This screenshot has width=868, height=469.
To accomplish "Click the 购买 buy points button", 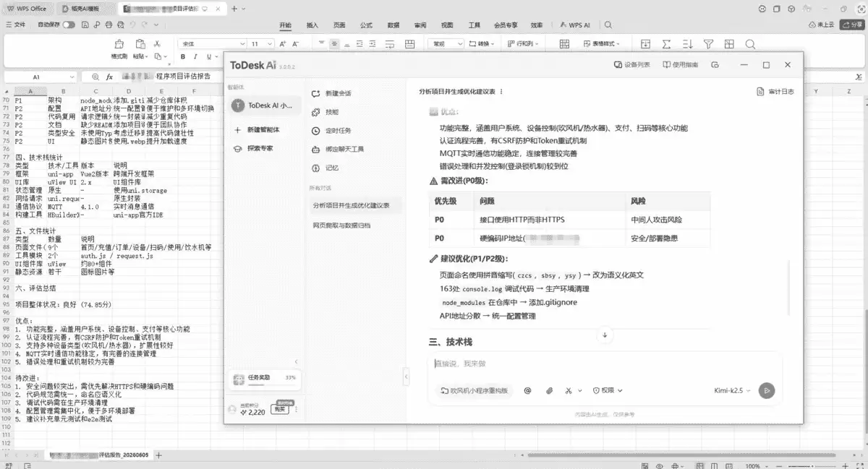I will pos(279,410).
